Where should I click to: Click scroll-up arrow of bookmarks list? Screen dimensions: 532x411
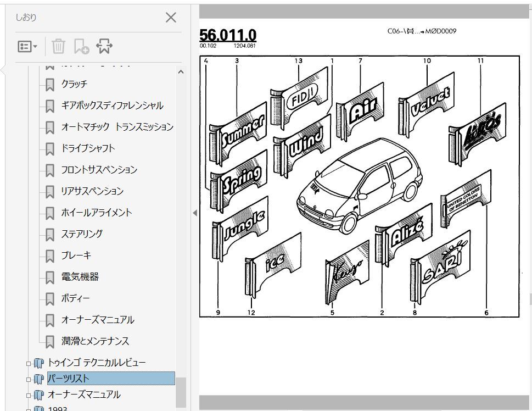[181, 71]
